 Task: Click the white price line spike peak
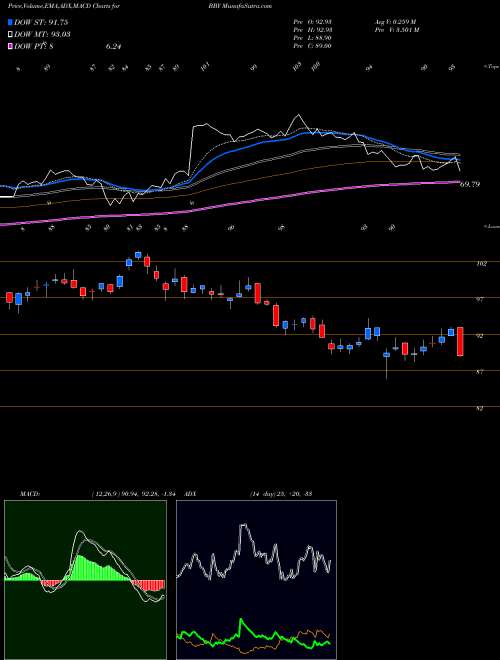coord(298,115)
